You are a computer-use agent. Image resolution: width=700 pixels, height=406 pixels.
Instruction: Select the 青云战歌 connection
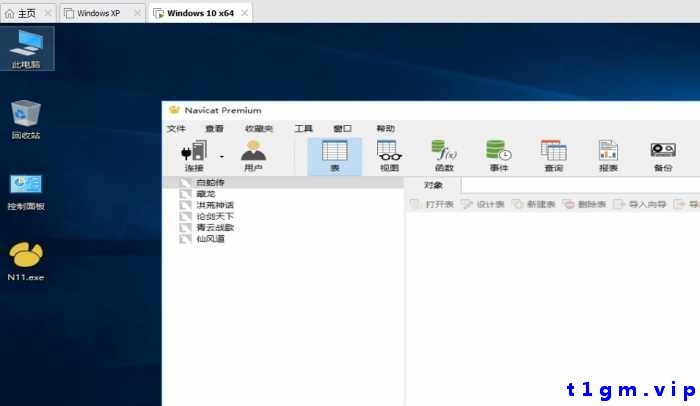point(215,227)
